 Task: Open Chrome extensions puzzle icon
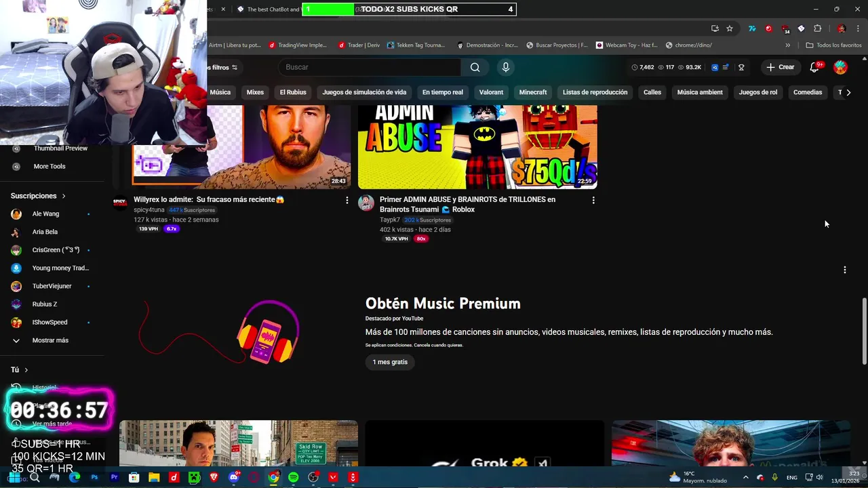(818, 28)
